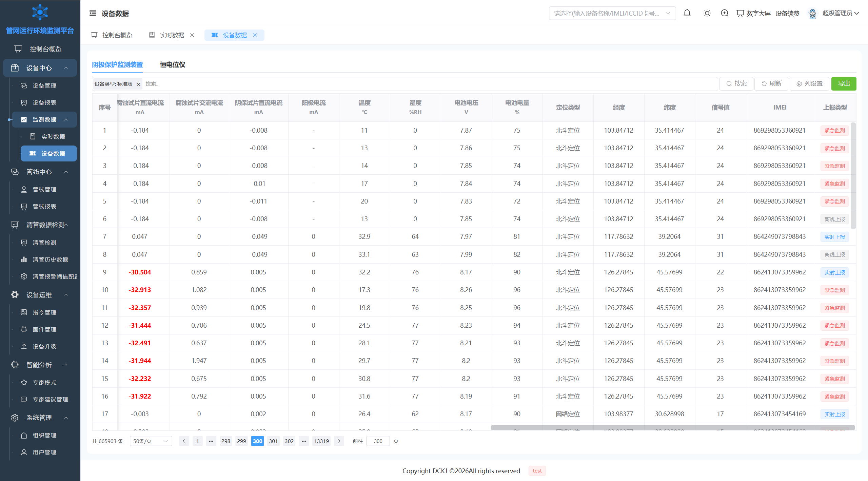Click the 前往 page number input
The image size is (868, 481).
click(x=378, y=441)
